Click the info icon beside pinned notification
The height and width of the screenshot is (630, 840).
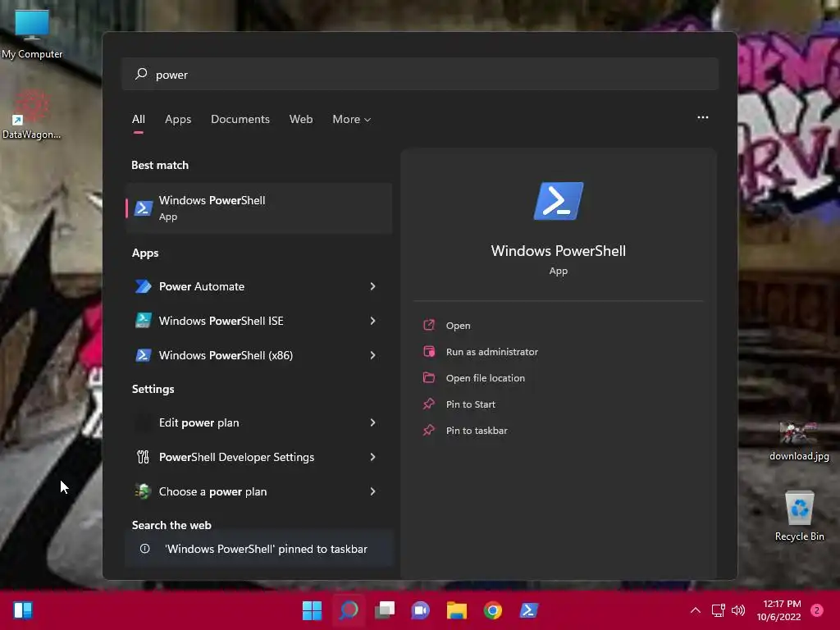tap(144, 549)
